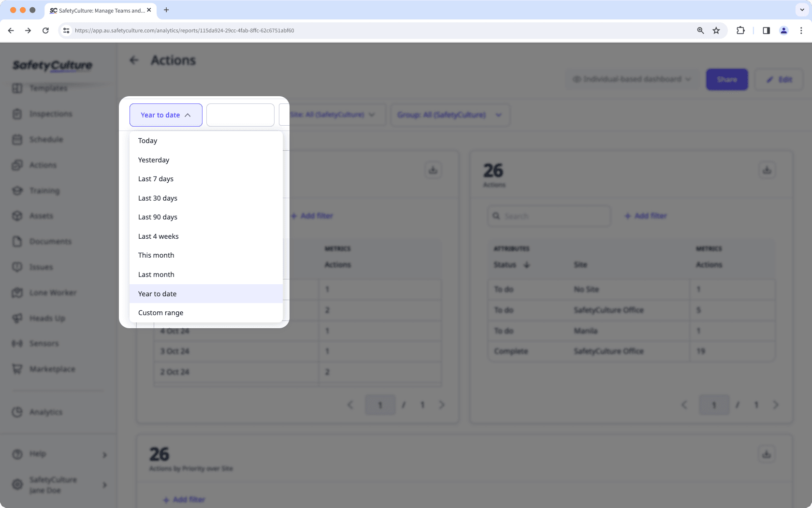Open the Heads Up section
The height and width of the screenshot is (508, 812).
[x=46, y=318]
